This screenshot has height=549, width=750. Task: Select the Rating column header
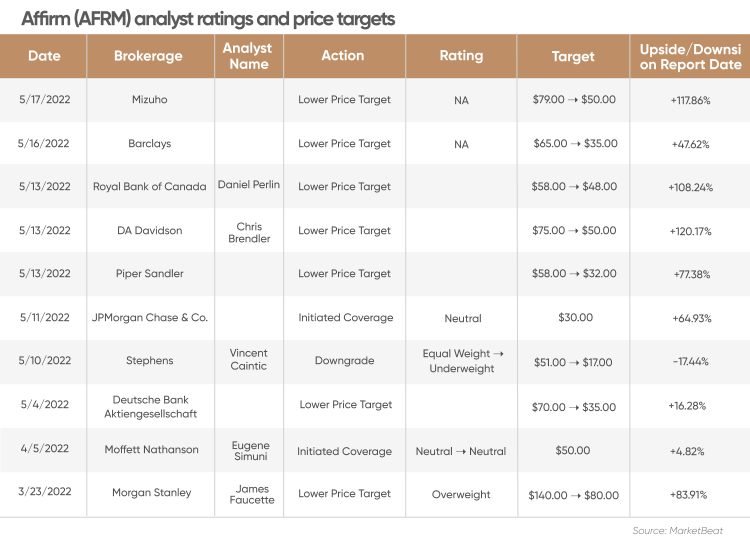click(x=461, y=56)
